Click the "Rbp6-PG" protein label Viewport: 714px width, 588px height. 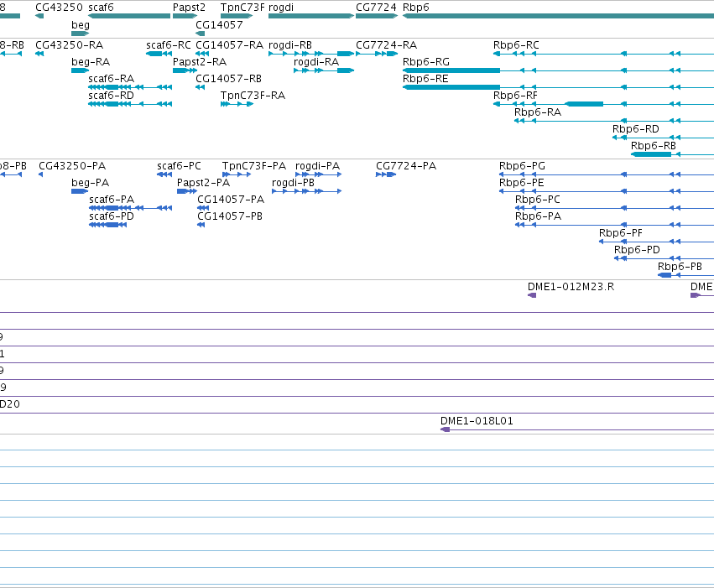pyautogui.click(x=523, y=166)
